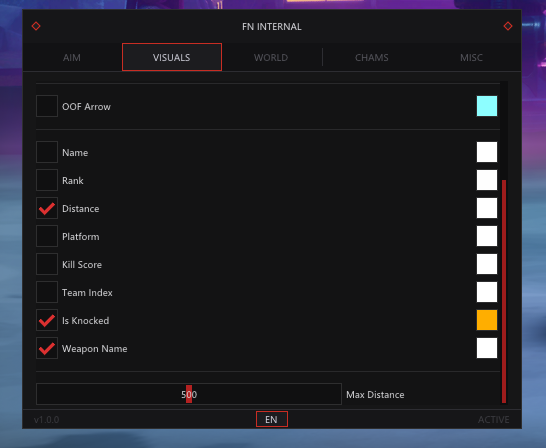This screenshot has height=448, width=546.
Task: Click the FN INTERNAL title text
Action: pyautogui.click(x=272, y=27)
